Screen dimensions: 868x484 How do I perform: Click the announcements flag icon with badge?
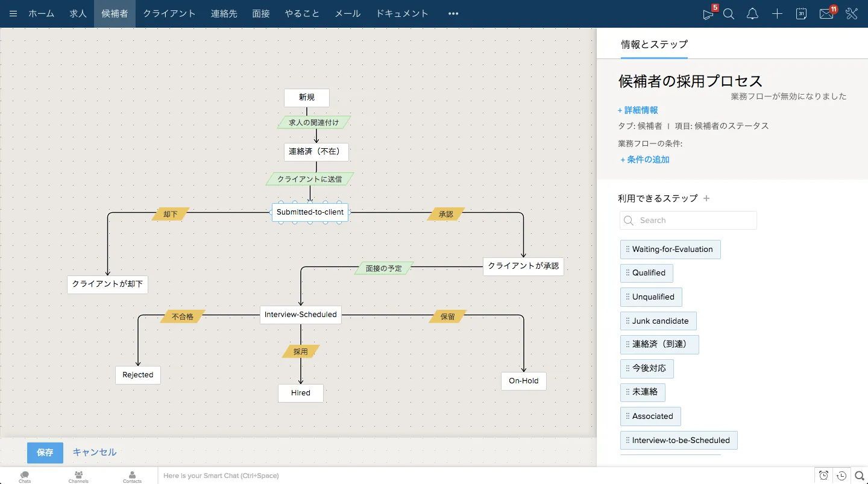coord(708,14)
